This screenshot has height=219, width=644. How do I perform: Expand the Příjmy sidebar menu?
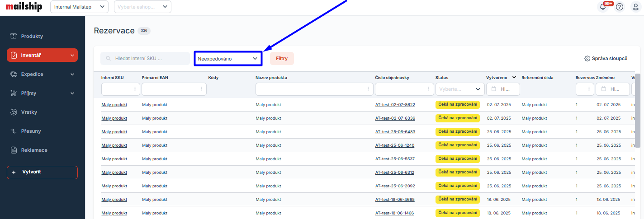42,93
